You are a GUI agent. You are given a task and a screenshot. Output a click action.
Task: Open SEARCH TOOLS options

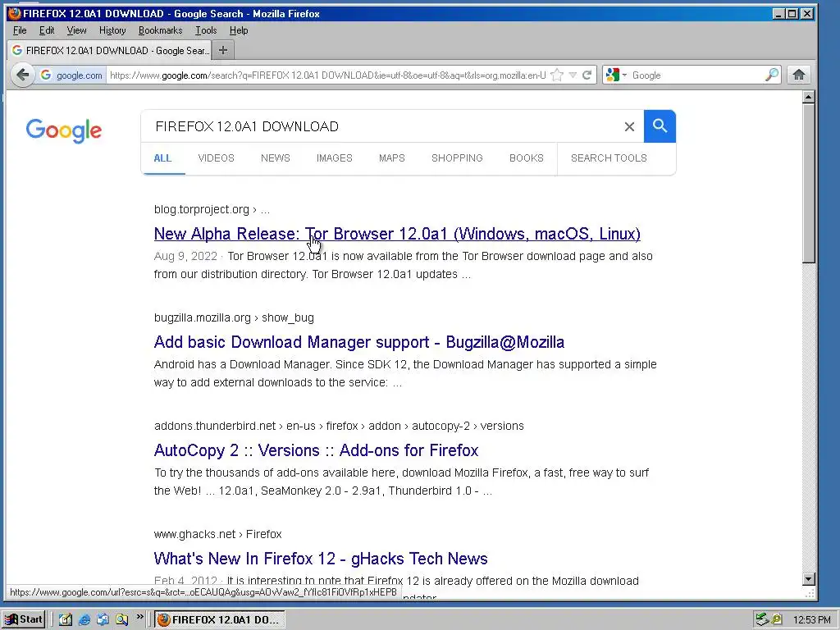click(609, 158)
